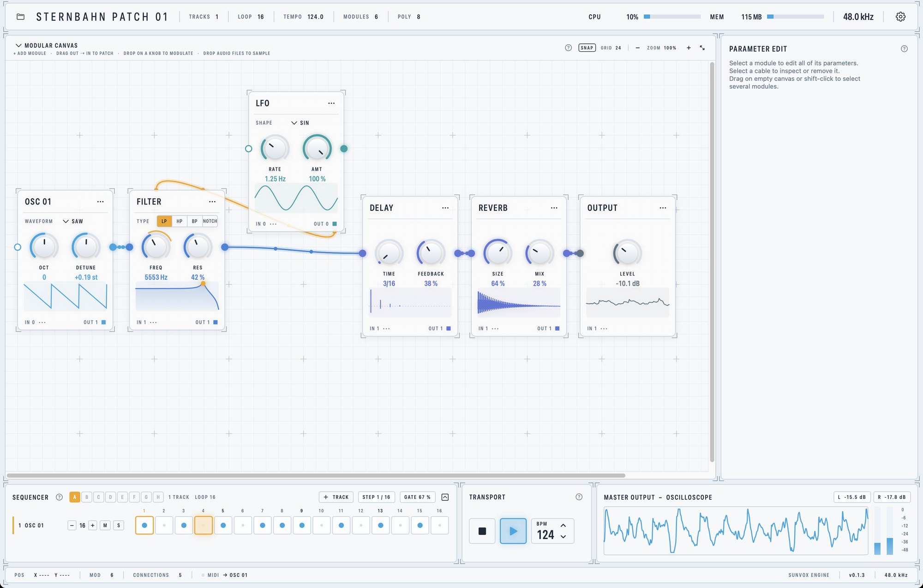Collapse the sequencer panel icon
Viewport: 923px width, 588px height.
[x=445, y=497]
